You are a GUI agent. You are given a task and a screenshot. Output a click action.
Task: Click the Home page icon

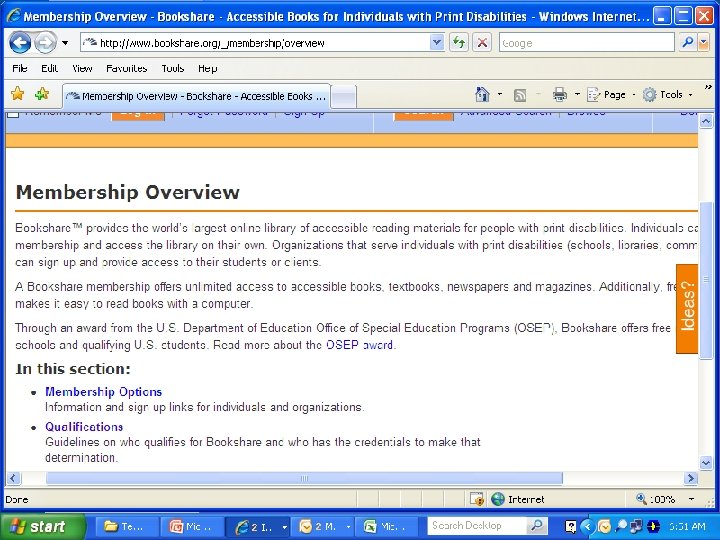click(482, 95)
